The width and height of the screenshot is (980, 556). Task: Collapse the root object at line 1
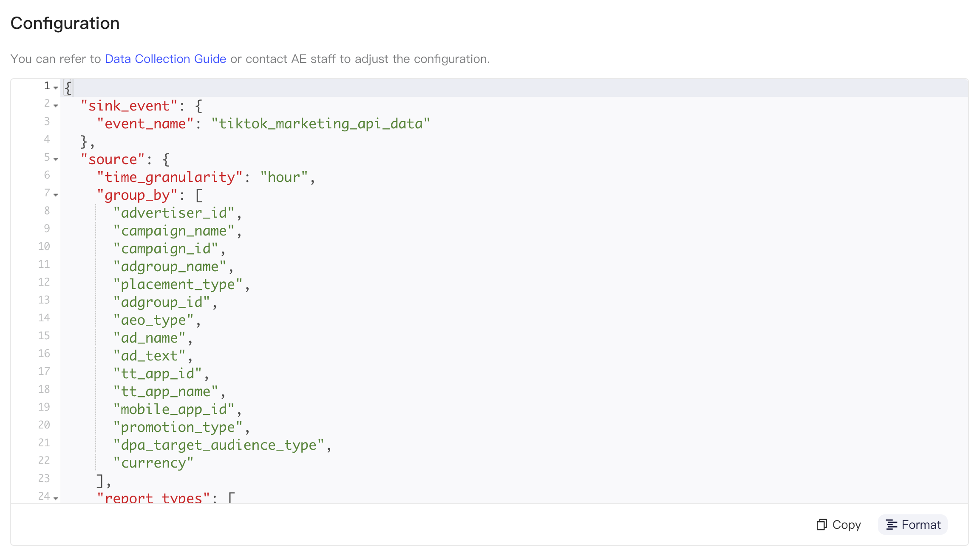point(56,88)
